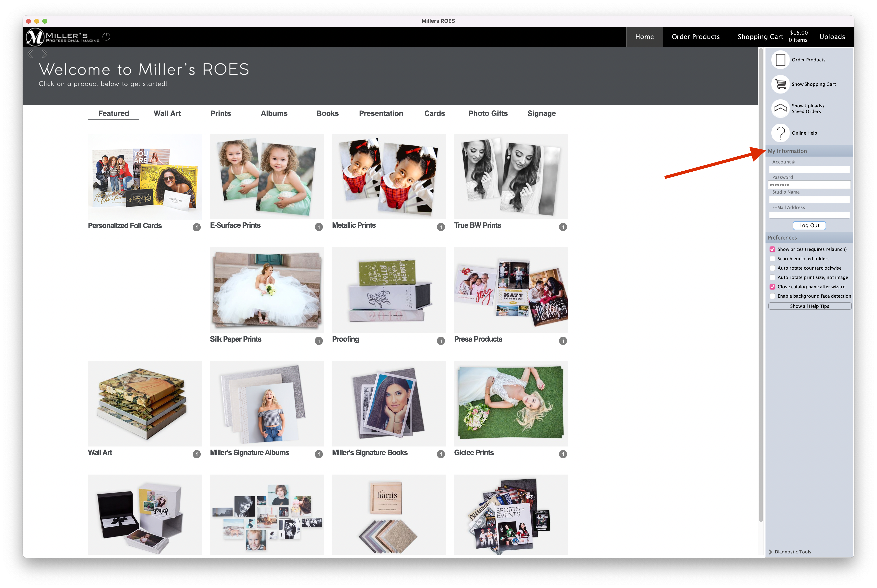
Task: Click the refresh spinner icon beside logo
Action: click(x=106, y=37)
